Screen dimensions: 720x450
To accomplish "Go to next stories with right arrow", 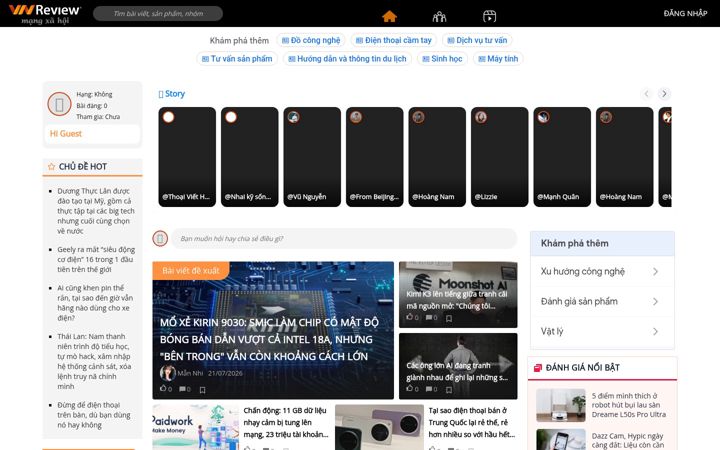I will (x=664, y=94).
